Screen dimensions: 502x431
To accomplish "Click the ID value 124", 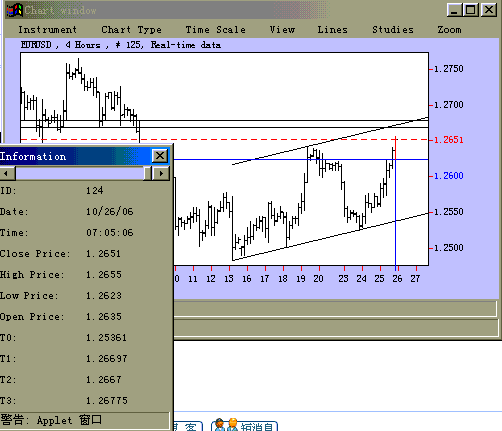I will (x=95, y=191).
